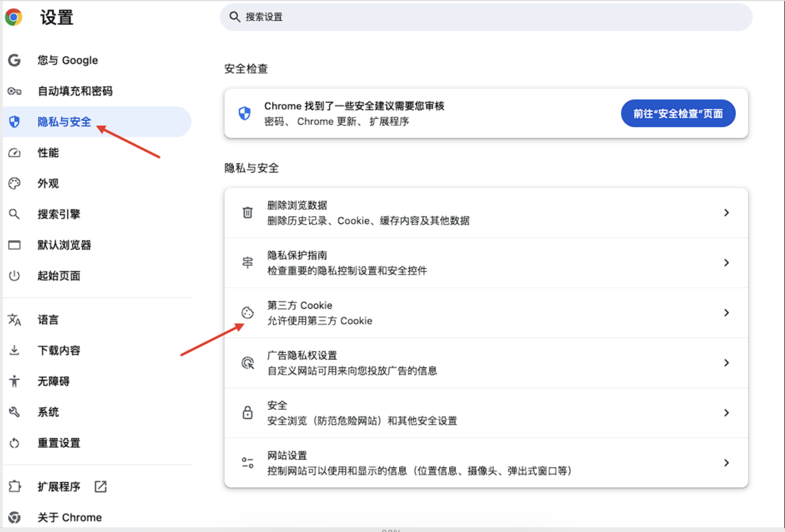Image resolution: width=785 pixels, height=532 pixels.
Task: Expand the 广告隐私权设置 chevron
Action: click(x=727, y=363)
